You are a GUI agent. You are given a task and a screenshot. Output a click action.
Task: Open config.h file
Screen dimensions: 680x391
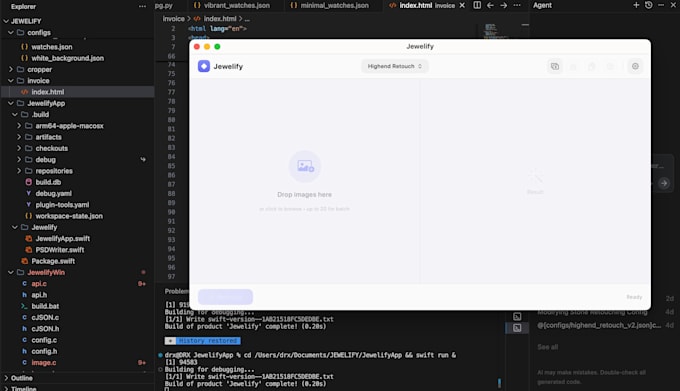click(x=44, y=351)
